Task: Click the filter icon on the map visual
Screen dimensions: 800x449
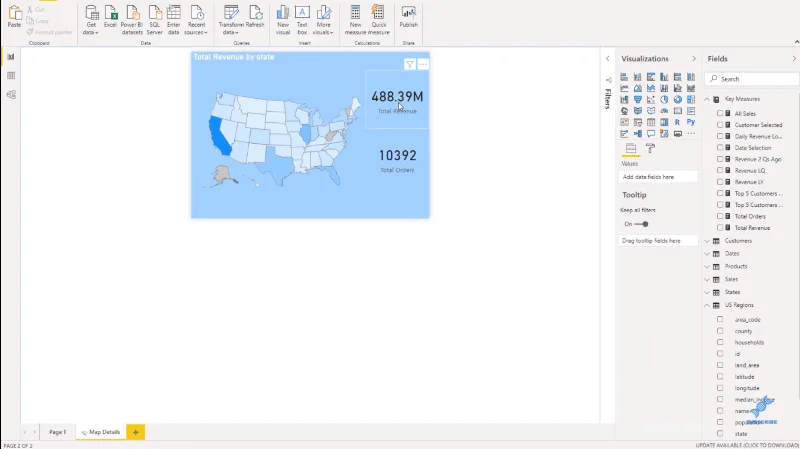Action: tap(409, 64)
